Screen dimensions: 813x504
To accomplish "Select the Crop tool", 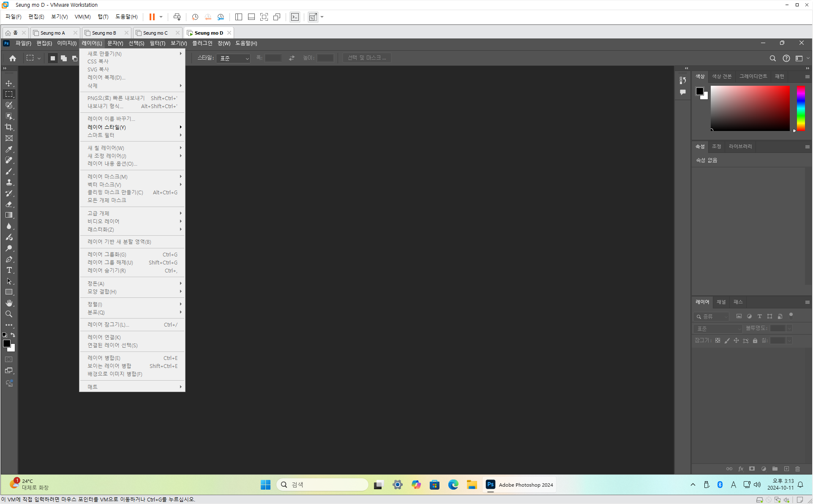I will [9, 127].
